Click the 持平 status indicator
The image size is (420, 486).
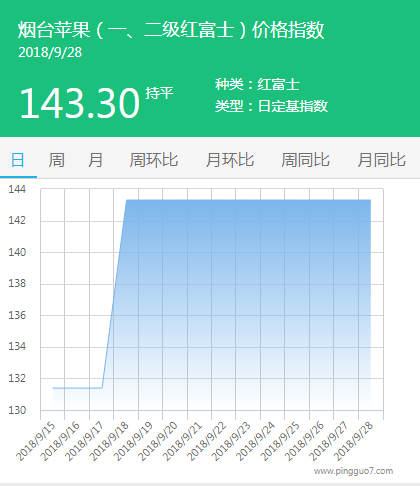pyautogui.click(x=159, y=93)
